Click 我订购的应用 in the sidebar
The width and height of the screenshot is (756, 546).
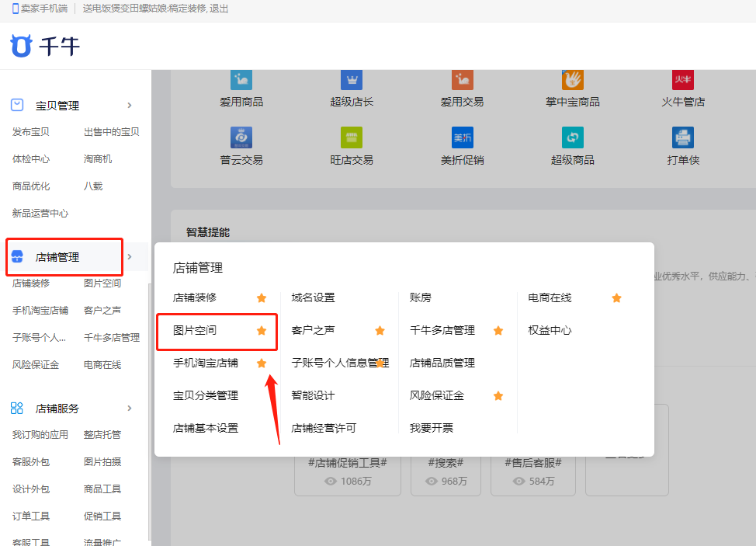(x=40, y=435)
